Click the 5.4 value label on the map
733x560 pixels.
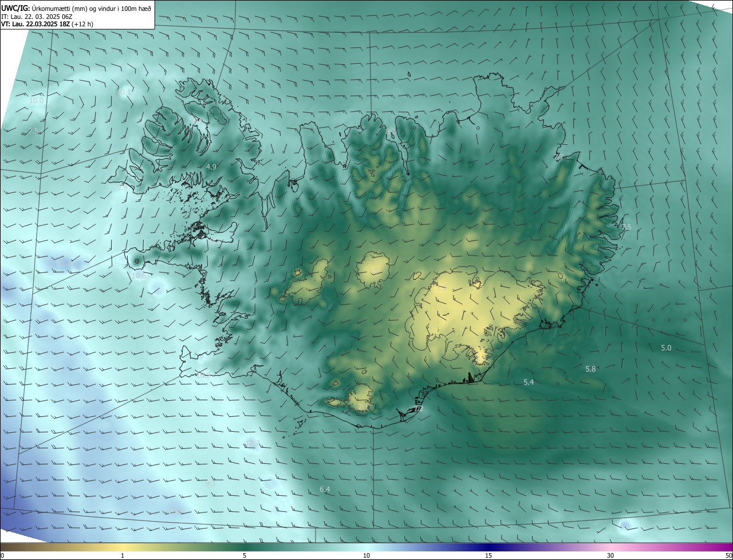[529, 382]
